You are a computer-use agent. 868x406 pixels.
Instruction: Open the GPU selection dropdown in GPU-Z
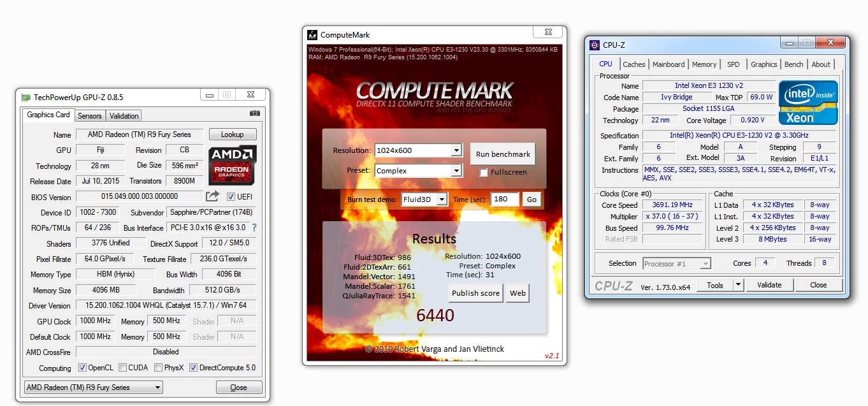tap(93, 388)
